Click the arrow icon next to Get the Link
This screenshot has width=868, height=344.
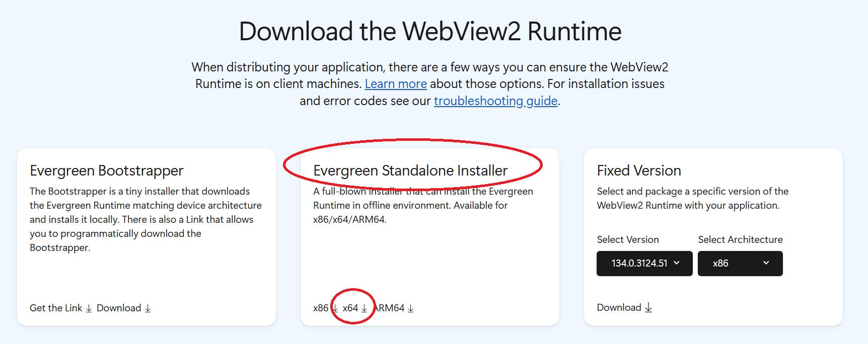[89, 308]
